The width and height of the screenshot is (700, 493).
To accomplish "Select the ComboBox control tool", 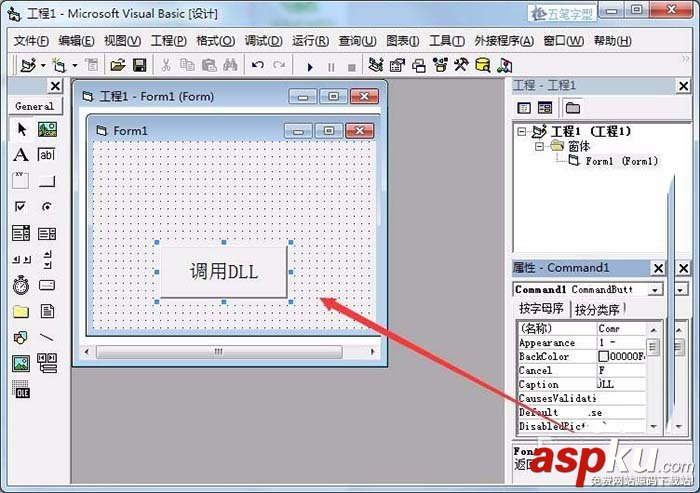I will 21,233.
